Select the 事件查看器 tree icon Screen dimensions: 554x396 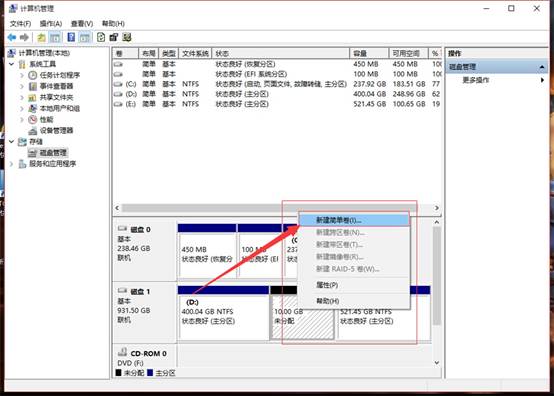pos(33,86)
